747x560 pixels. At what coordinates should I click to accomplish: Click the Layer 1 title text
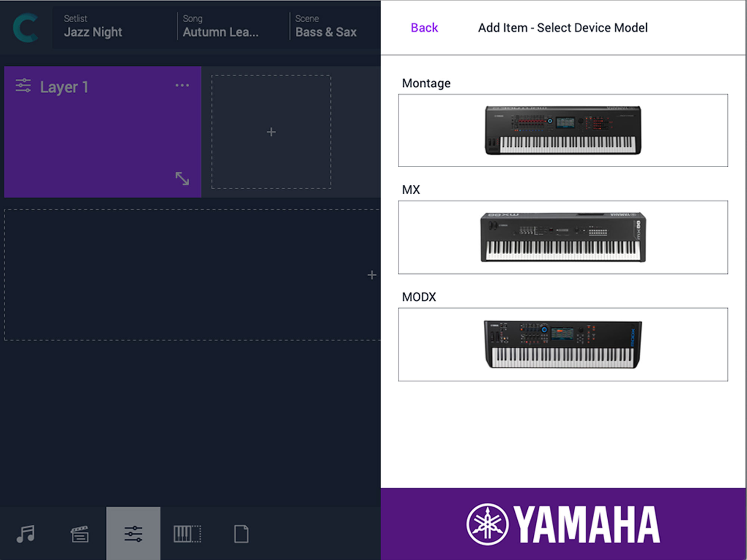pyautogui.click(x=64, y=87)
